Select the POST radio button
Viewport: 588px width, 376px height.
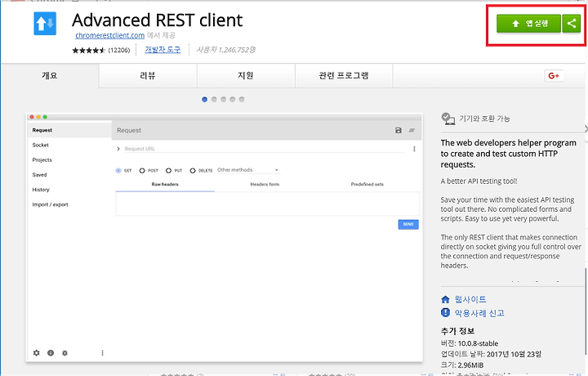(x=142, y=170)
